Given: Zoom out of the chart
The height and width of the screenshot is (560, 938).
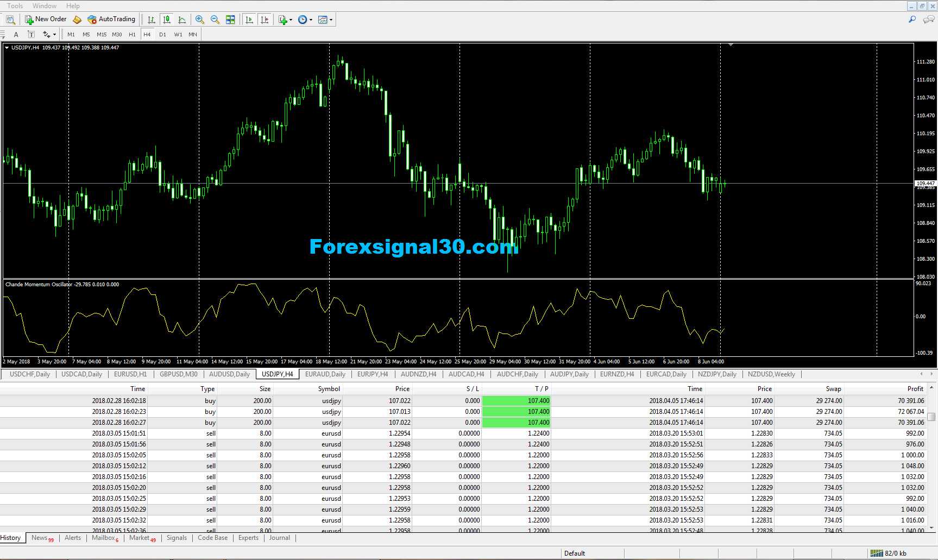Looking at the screenshot, I should tap(215, 20).
